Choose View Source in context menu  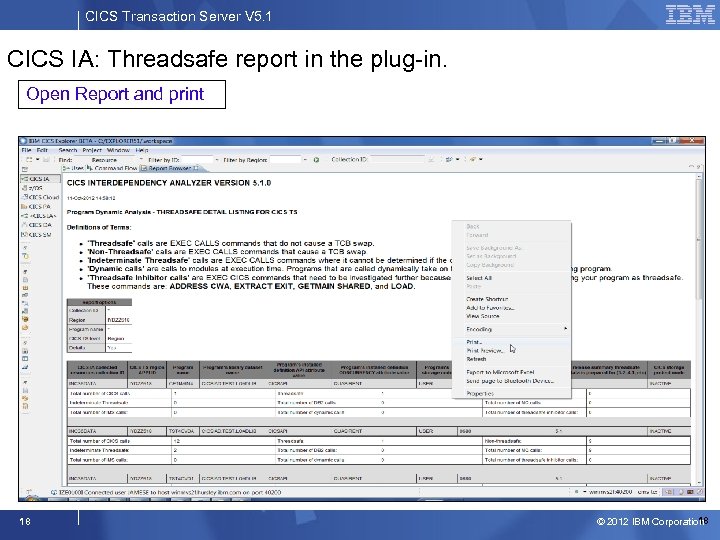(483, 316)
